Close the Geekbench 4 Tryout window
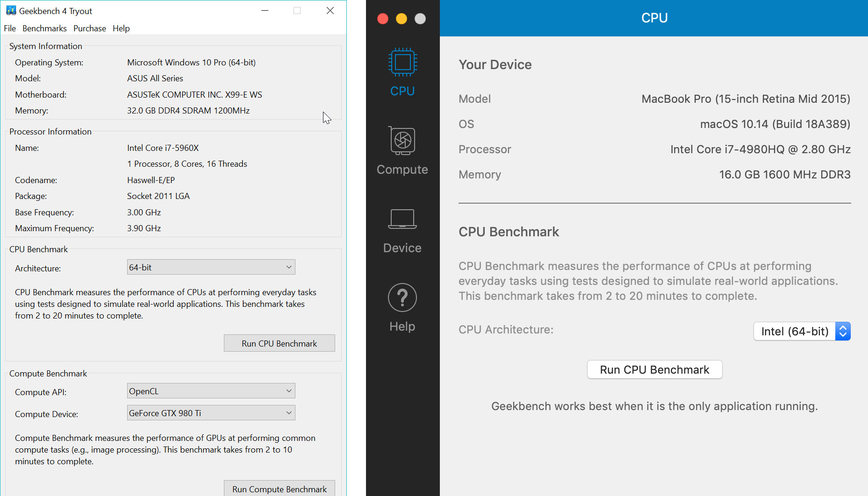Screen dimensions: 868x496 pyautogui.click(x=330, y=11)
